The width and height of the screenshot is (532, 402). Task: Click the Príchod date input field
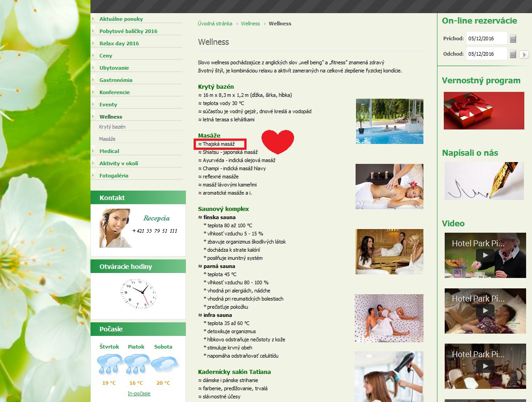[486, 38]
